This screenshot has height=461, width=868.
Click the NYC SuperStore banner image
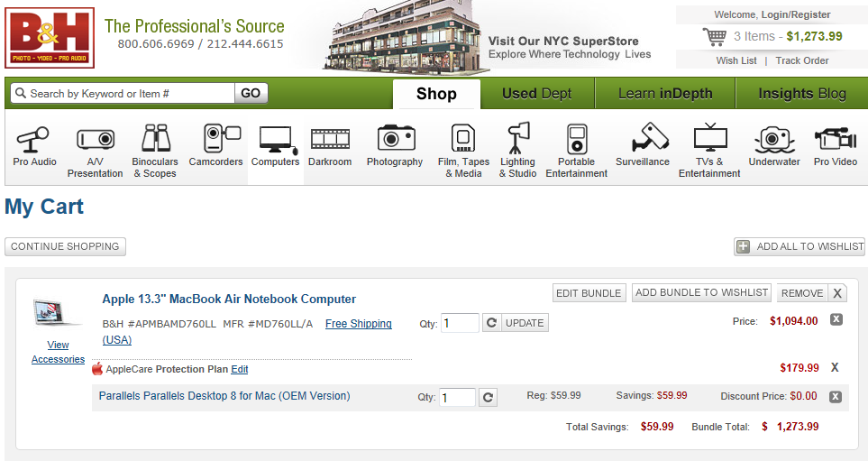tap(406, 38)
